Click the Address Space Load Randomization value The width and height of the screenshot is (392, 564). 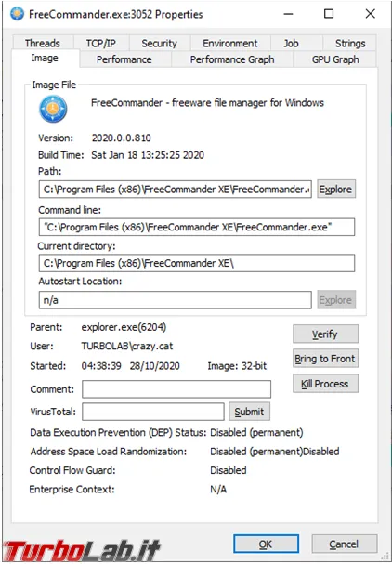275,451
